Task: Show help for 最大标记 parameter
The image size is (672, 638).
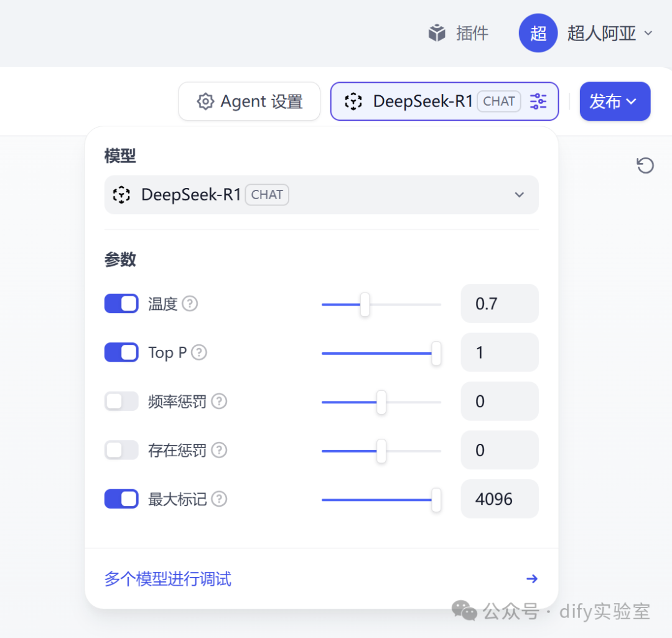Action: [x=220, y=499]
